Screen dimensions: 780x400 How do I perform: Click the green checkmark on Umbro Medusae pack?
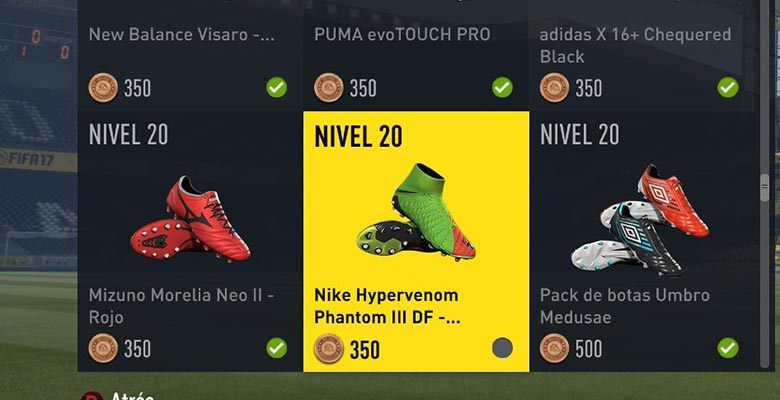click(728, 348)
